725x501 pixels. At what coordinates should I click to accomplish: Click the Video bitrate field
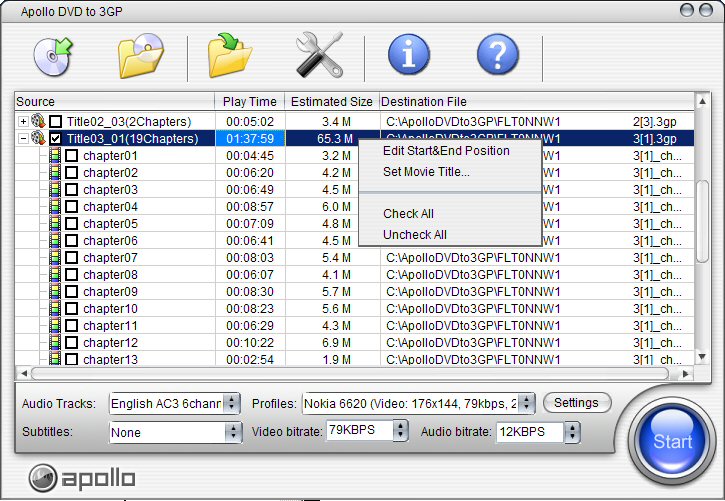click(x=359, y=432)
